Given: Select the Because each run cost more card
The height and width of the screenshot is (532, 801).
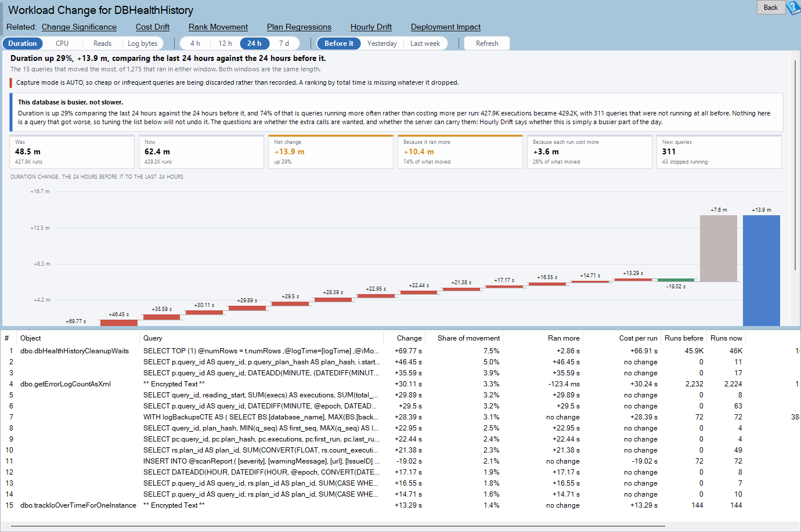Looking at the screenshot, I should (x=590, y=152).
